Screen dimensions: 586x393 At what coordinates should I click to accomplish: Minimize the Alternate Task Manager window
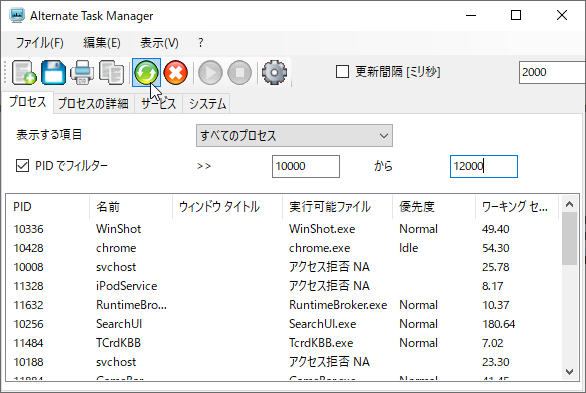pos(471,15)
